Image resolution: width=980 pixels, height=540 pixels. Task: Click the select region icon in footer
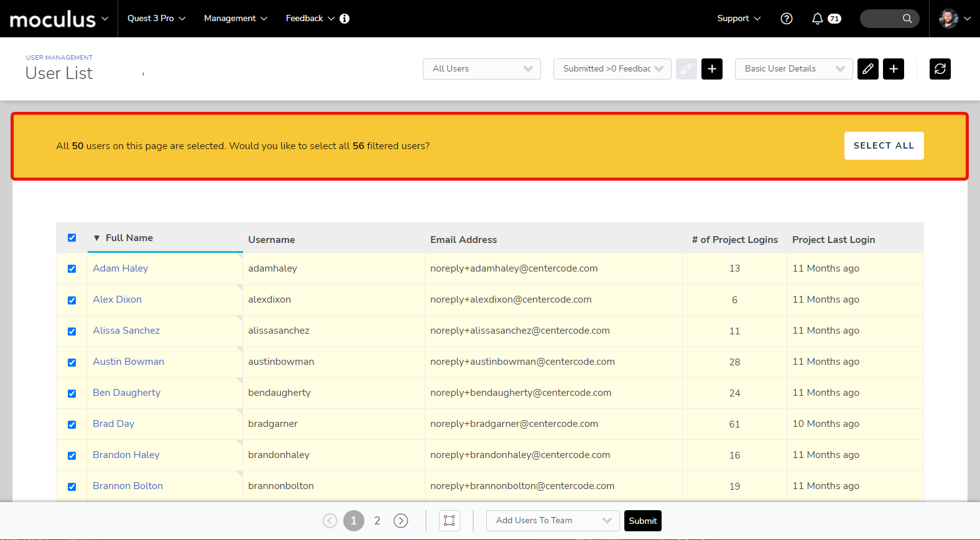(x=450, y=521)
